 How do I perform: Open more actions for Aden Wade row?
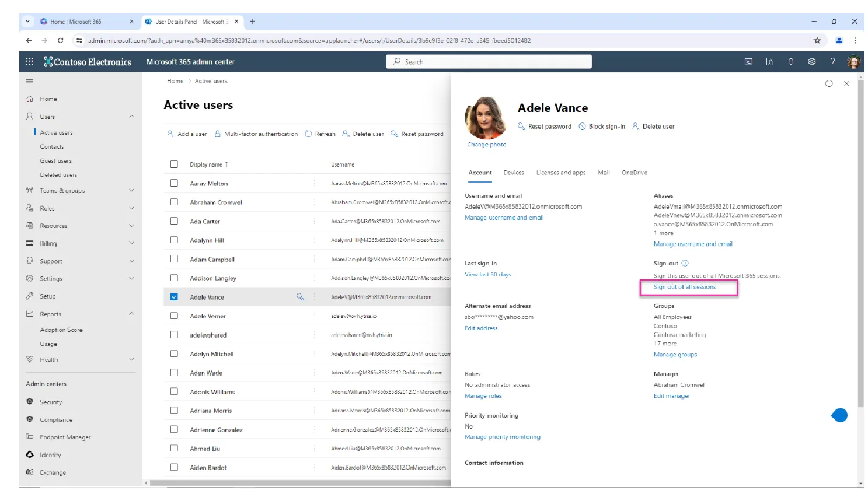point(315,373)
